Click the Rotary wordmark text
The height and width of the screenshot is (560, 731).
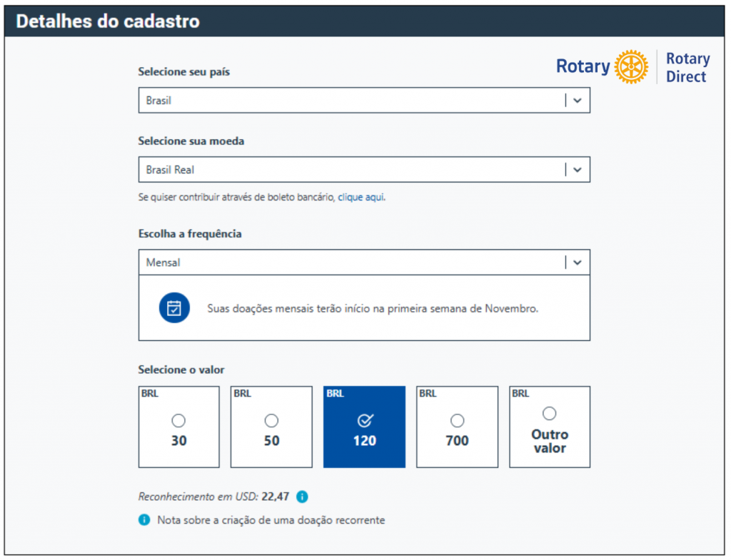[583, 67]
